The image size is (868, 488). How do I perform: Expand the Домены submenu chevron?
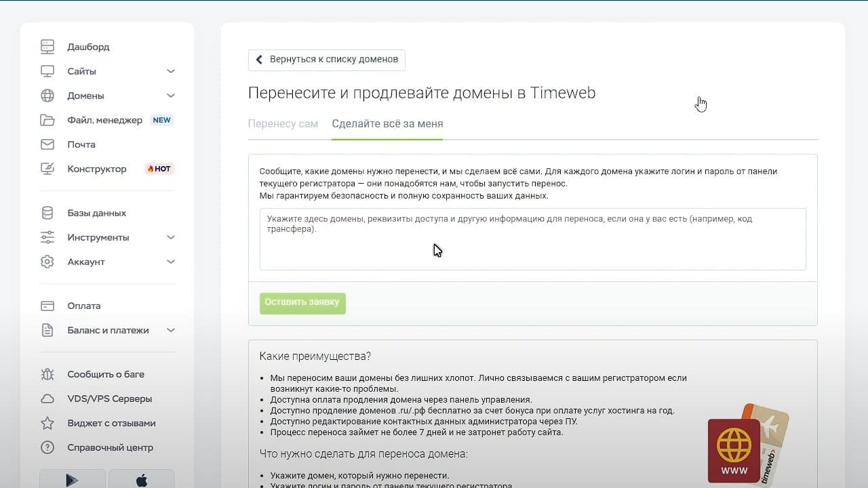pyautogui.click(x=171, y=96)
